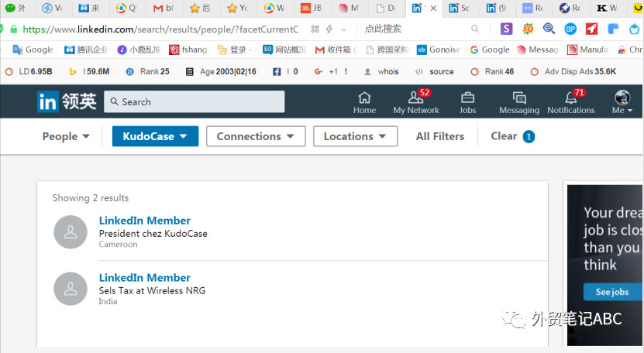Click Bing 59.6M SEO toolbar item
644x353 pixels.
click(89, 71)
